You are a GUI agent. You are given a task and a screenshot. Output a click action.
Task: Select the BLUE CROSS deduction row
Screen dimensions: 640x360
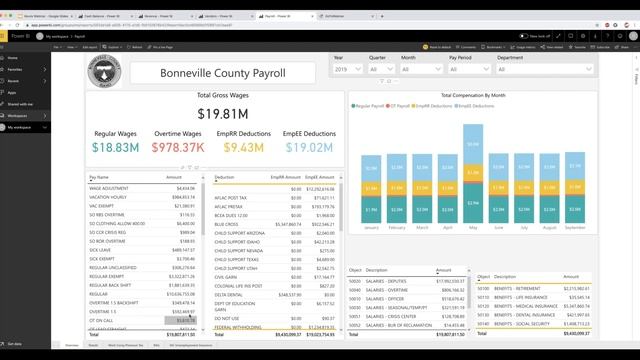tap(274, 224)
